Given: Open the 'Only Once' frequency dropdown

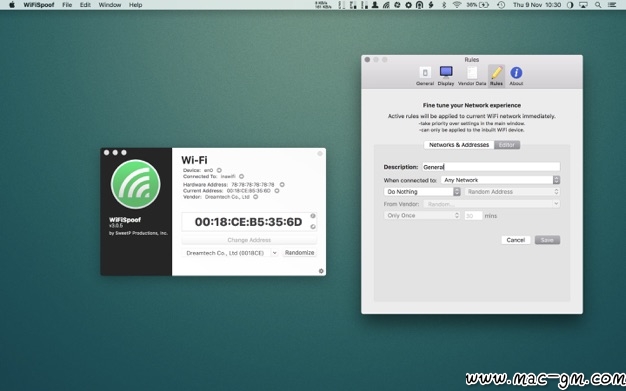Looking at the screenshot, I should 422,215.
